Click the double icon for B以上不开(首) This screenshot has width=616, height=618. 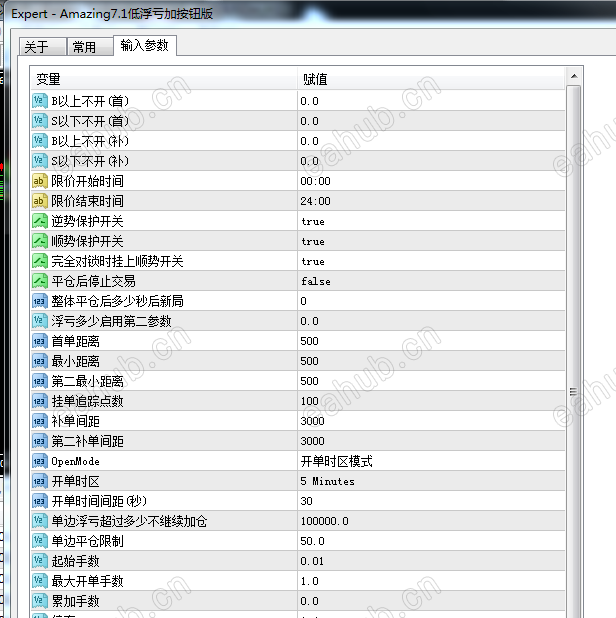click(39, 101)
